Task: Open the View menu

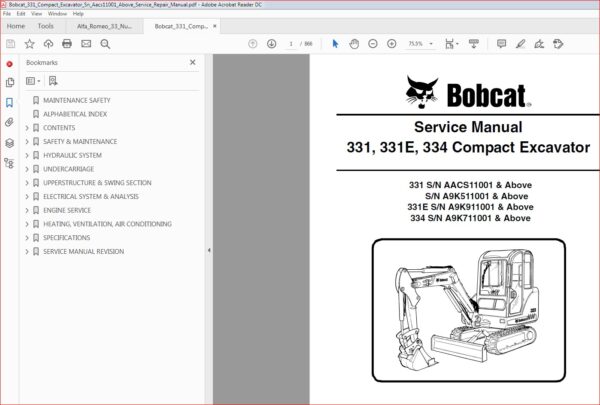Action: tap(36, 14)
